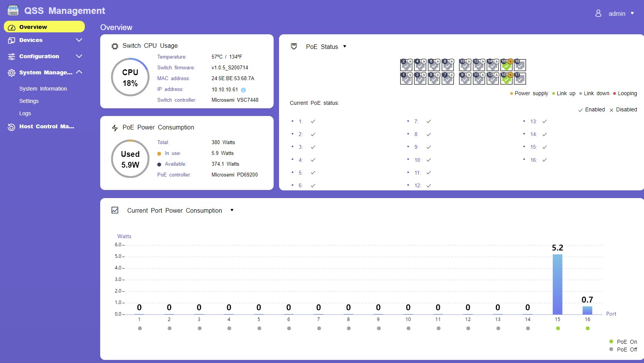
Task: Select port 16 icon in PoE panel
Action: coord(506,65)
